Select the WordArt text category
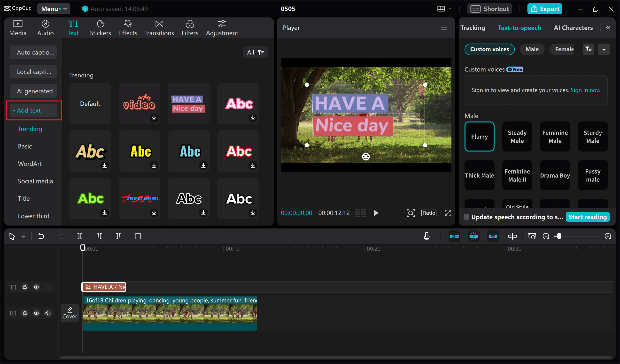The image size is (620, 364). (30, 164)
